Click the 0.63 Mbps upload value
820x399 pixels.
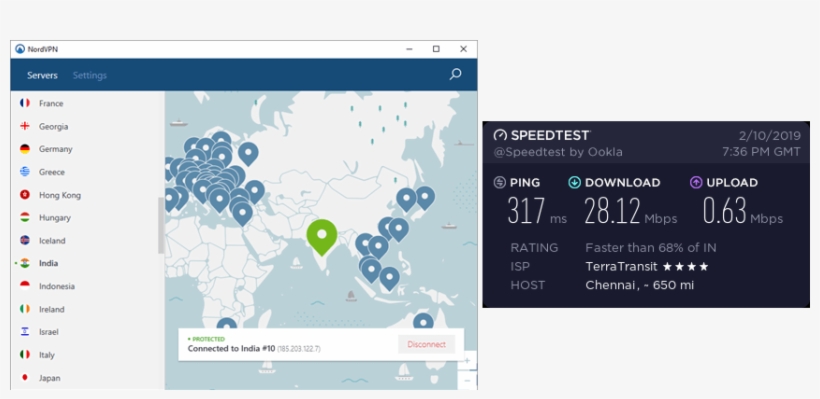tap(743, 211)
